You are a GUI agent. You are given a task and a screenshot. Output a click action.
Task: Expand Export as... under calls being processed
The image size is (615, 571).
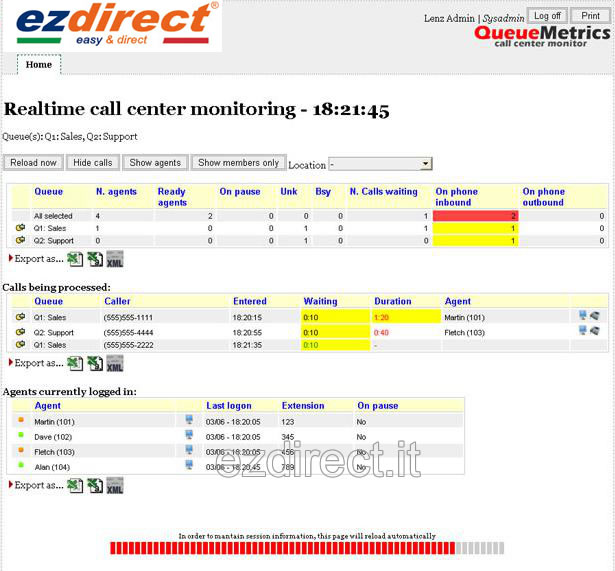tap(36, 363)
